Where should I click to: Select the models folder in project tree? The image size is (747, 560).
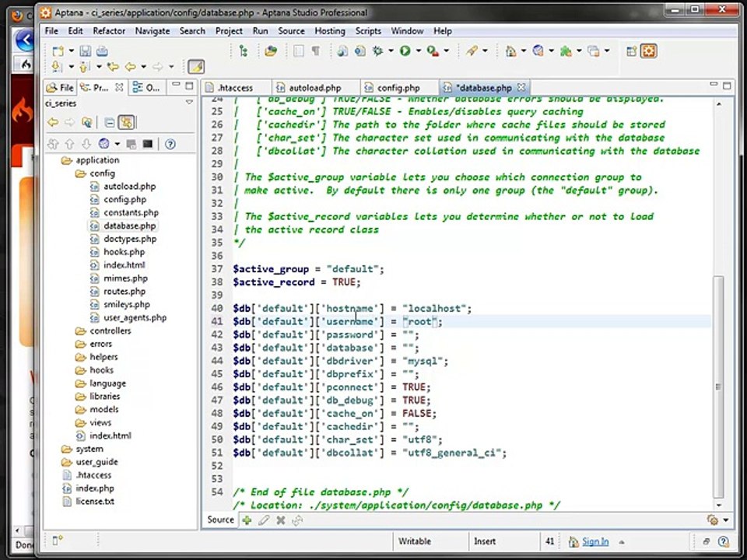point(103,410)
